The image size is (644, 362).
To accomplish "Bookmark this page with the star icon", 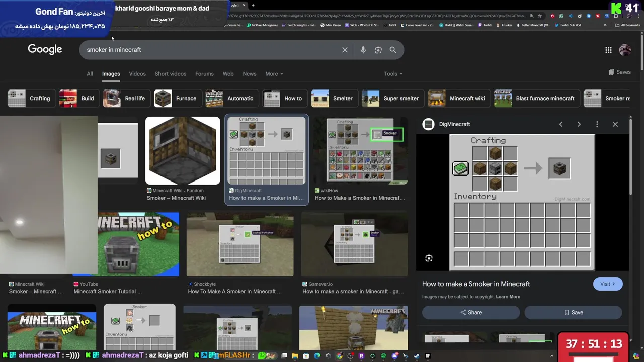I will point(539,16).
